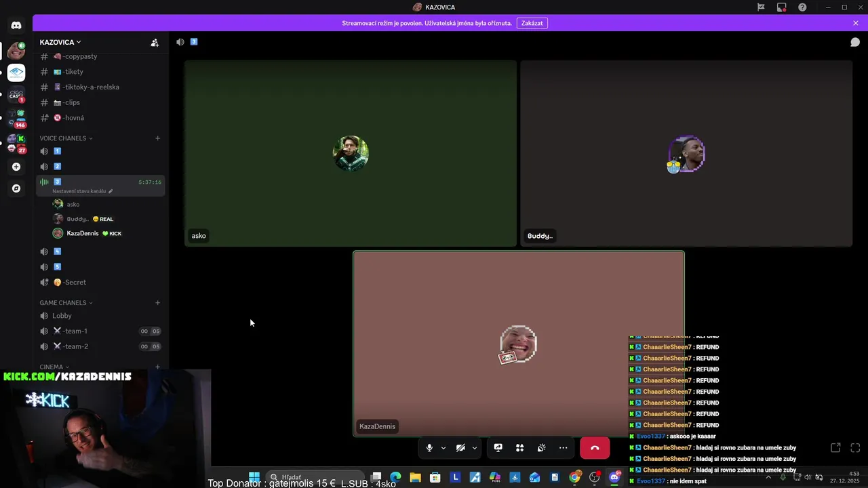This screenshot has width=868, height=488.
Task: Open OBS Studio from the taskbar
Action: 595,477
